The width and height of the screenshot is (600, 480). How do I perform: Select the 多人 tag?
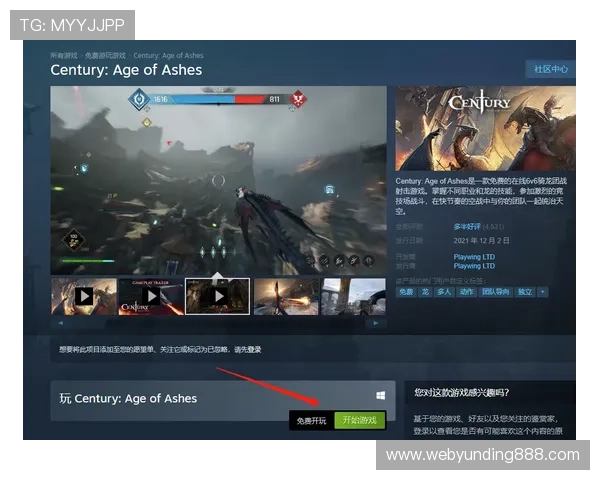coord(444,292)
